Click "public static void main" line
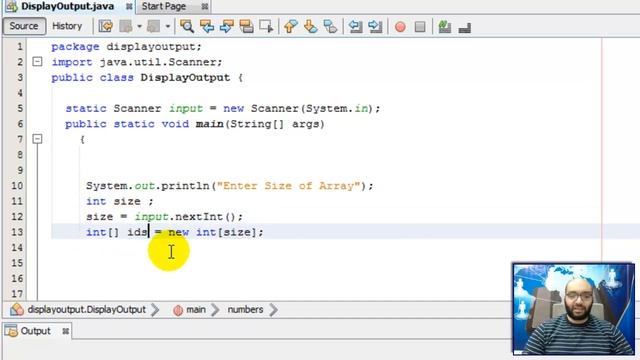This screenshot has width=640, height=360. click(195, 124)
